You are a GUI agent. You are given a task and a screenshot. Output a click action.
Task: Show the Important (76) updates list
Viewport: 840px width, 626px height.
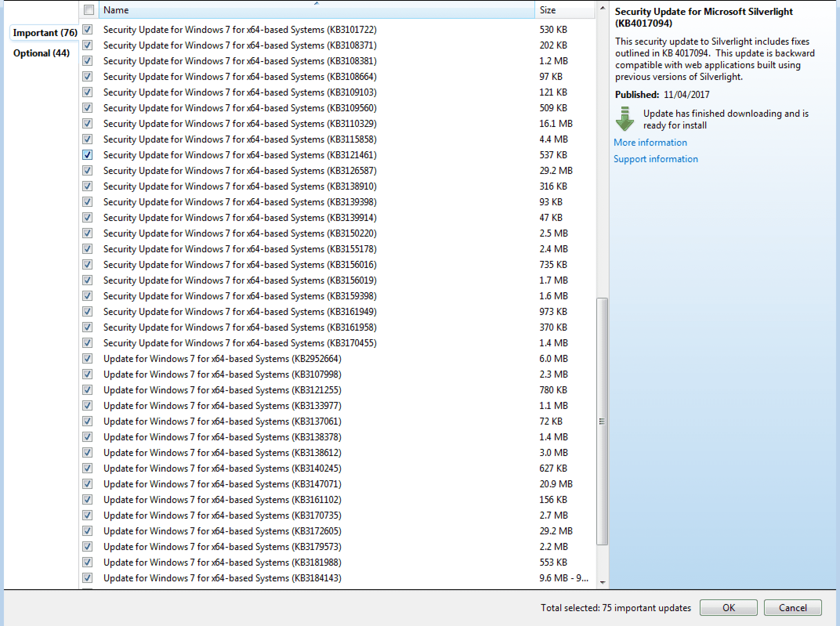[x=45, y=33]
